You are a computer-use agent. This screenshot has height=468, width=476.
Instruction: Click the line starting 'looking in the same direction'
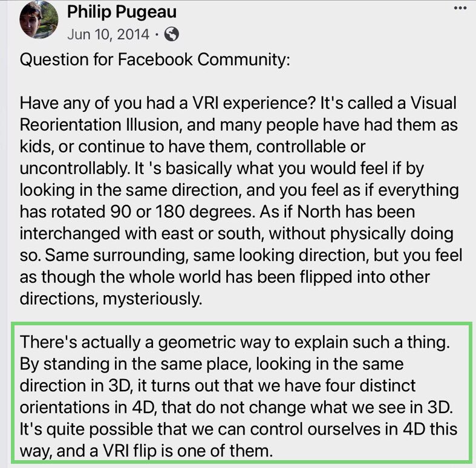coord(240,190)
